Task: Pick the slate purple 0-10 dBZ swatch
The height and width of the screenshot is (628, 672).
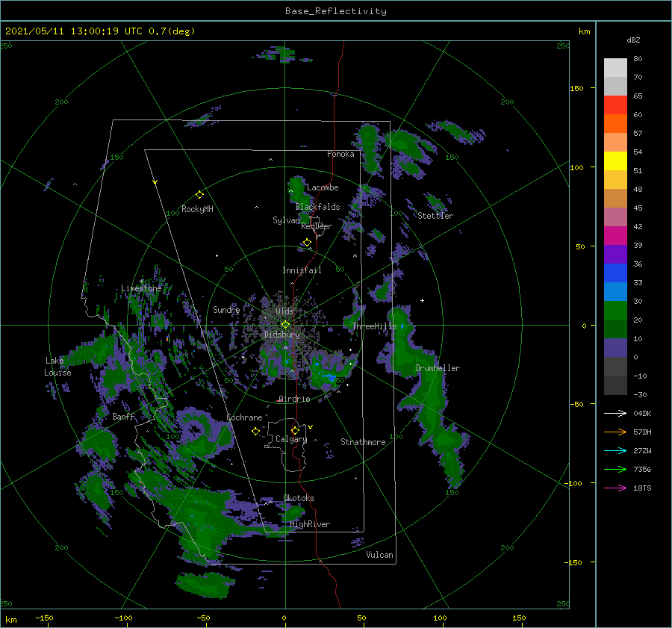Action: pyautogui.click(x=615, y=348)
